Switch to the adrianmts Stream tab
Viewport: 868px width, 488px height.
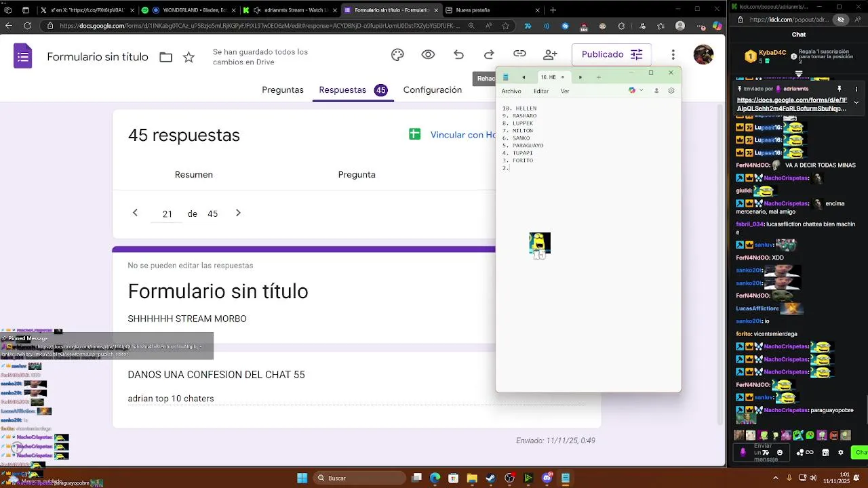[290, 10]
